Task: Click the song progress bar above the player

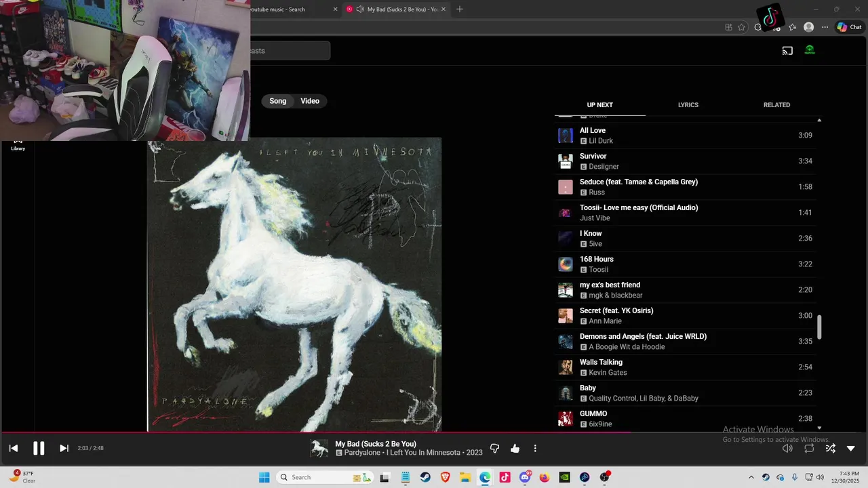Action: [434, 432]
